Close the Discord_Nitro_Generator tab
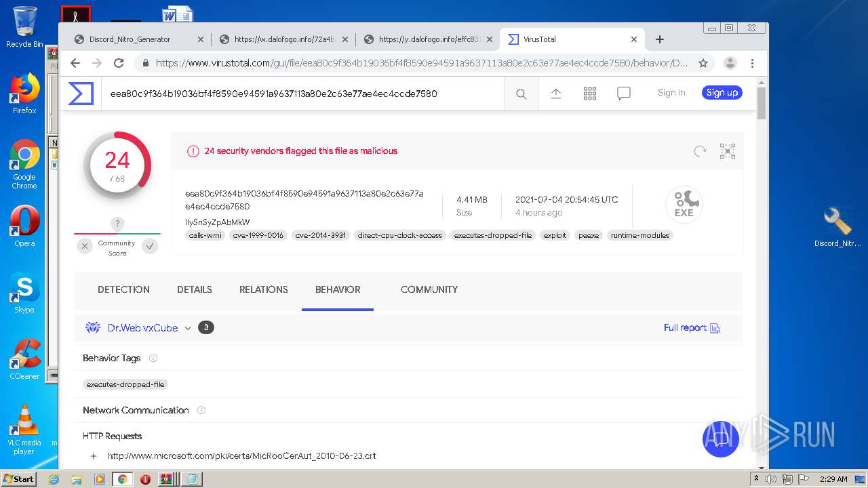 coord(200,39)
